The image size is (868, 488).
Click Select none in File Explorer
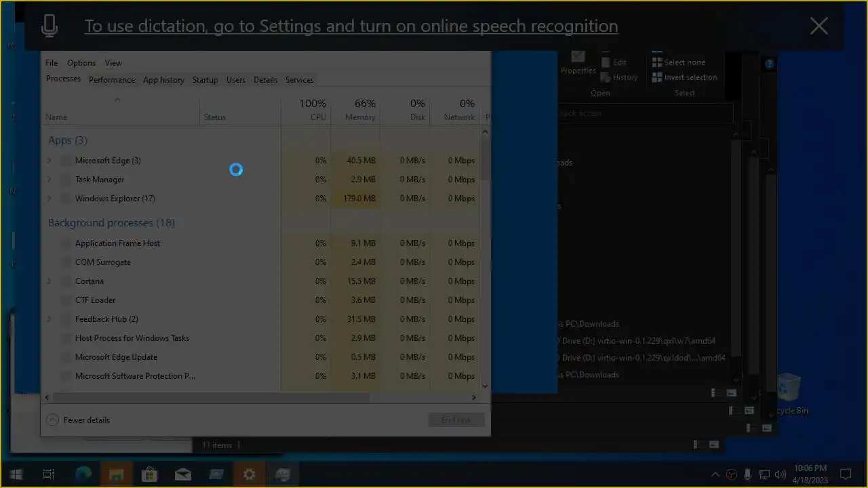678,62
